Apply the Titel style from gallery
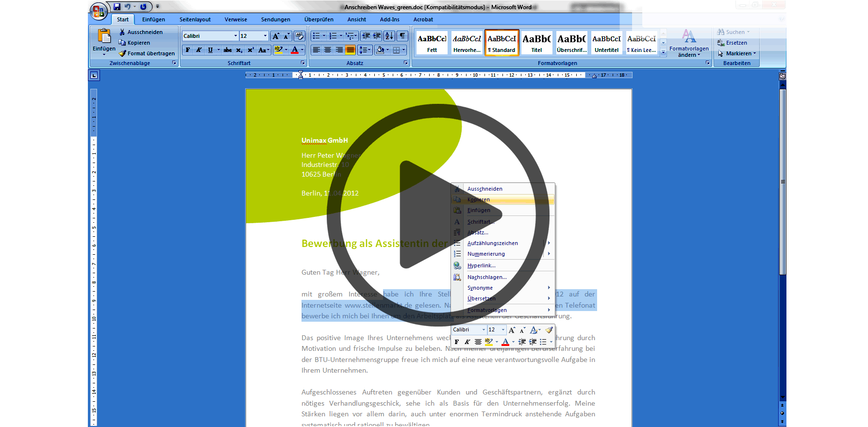The height and width of the screenshot is (427, 868). (x=536, y=43)
